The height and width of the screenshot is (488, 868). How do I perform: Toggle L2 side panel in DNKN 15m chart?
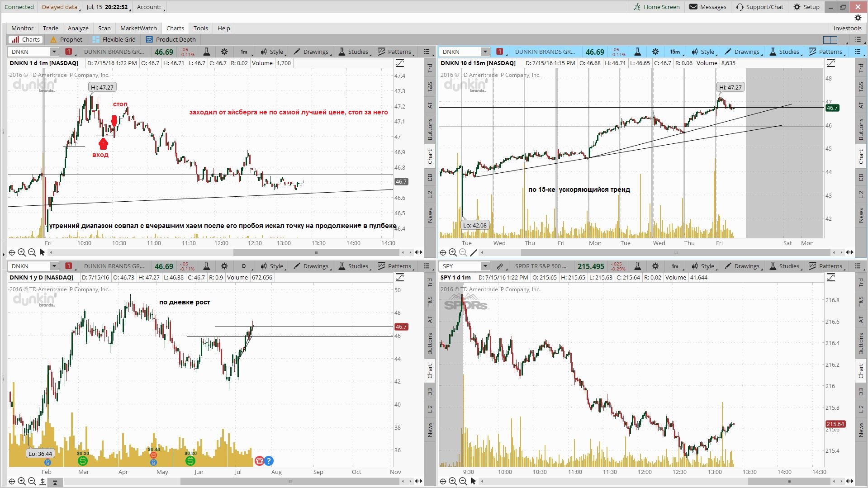click(x=861, y=194)
